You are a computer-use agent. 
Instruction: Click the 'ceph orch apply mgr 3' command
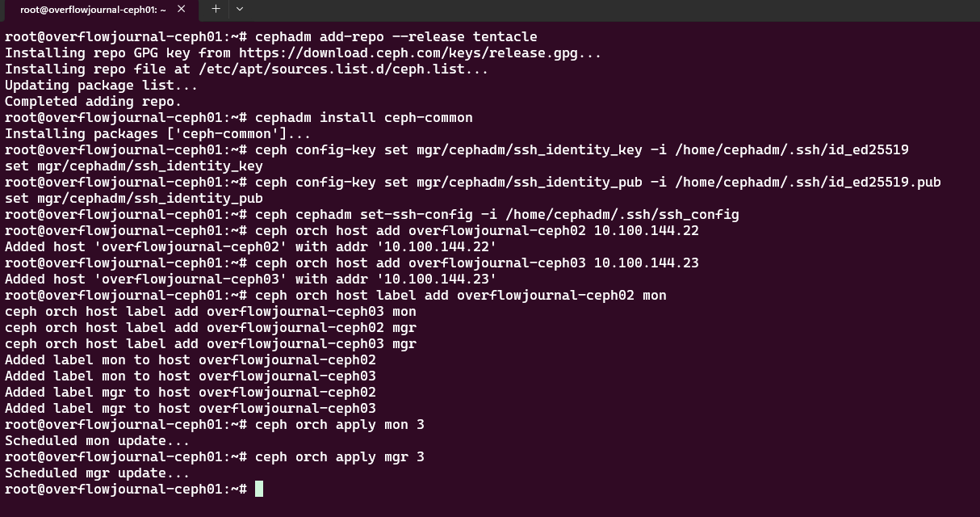[339, 457]
